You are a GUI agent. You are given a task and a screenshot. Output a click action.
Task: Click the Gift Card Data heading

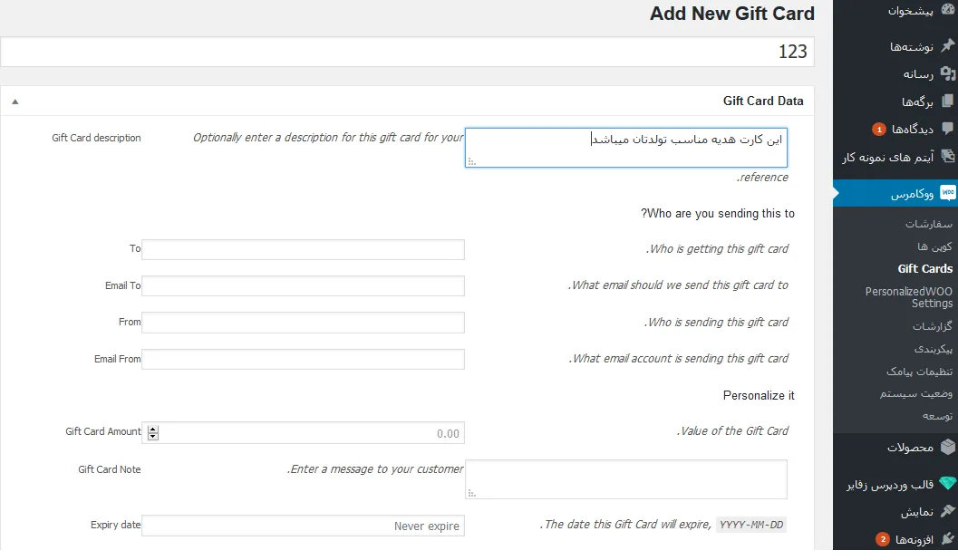[763, 101]
